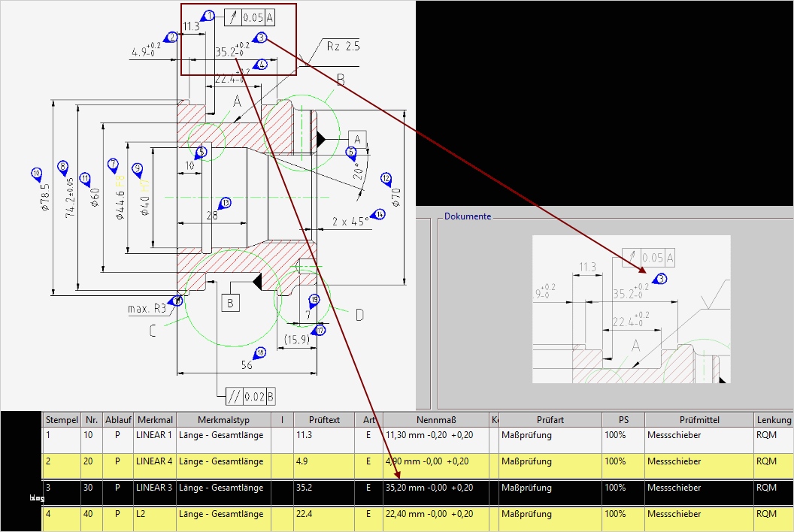Click the Ablauf column header

pyautogui.click(x=118, y=419)
